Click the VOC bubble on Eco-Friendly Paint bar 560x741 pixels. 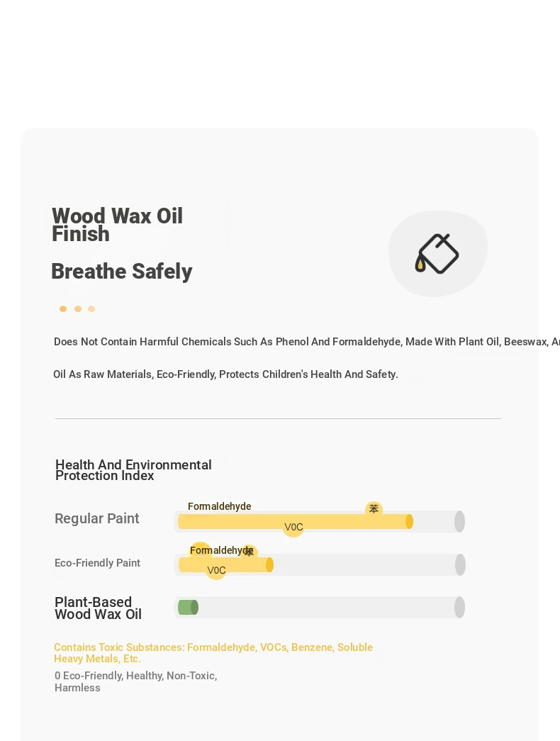216,570
